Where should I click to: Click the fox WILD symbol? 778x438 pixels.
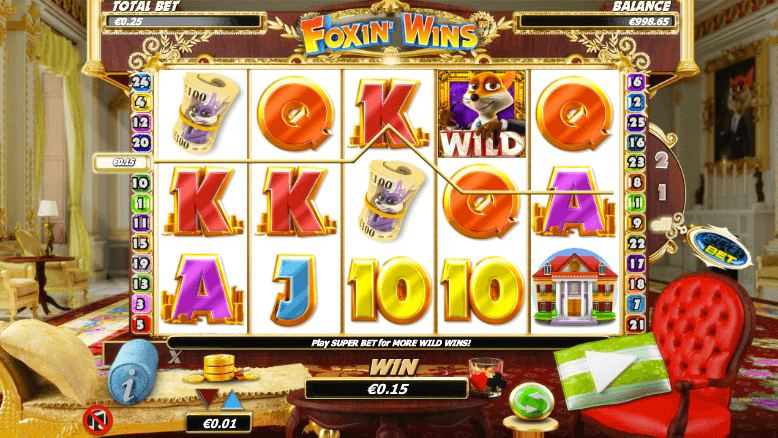482,114
